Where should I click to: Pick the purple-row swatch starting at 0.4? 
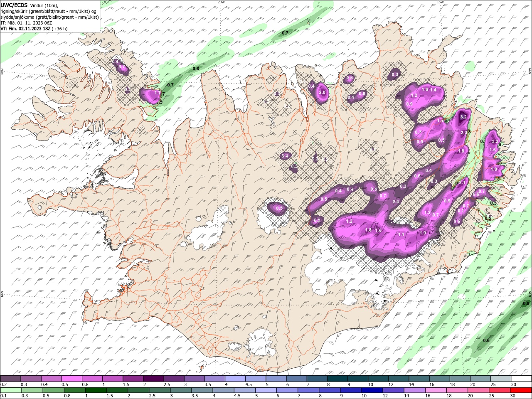[51, 379]
